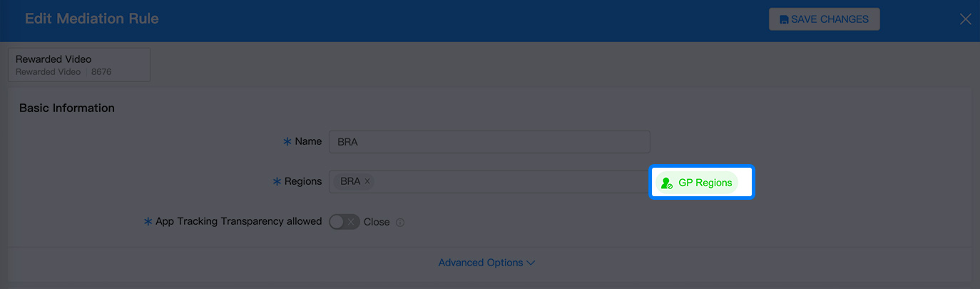Click the GP Regions button
Image resolution: width=980 pixels, height=289 pixels.
pos(696,183)
